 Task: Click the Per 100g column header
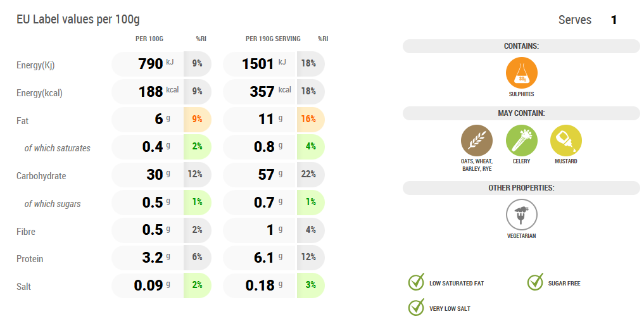coord(149,39)
